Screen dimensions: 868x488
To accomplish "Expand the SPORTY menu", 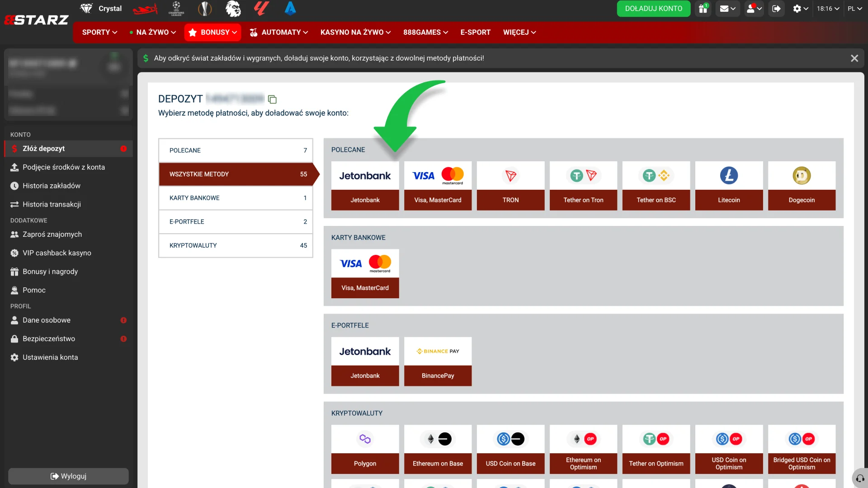I will pyautogui.click(x=99, y=32).
